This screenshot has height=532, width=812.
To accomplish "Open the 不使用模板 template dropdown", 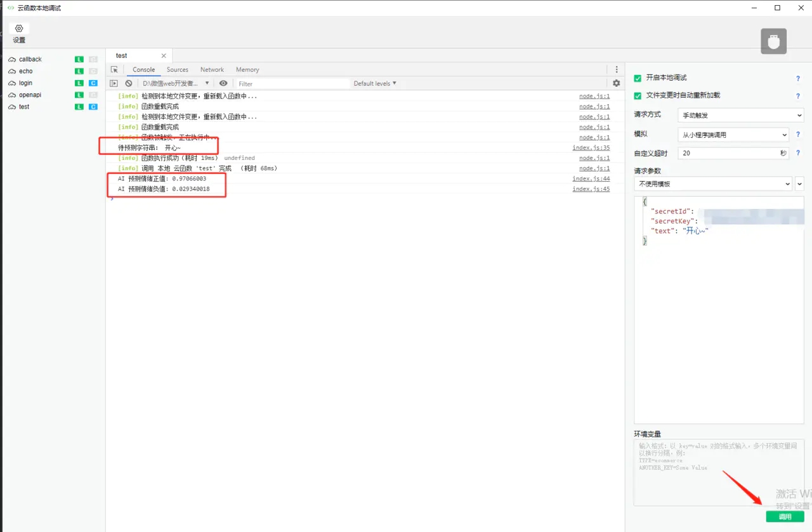I will (713, 183).
